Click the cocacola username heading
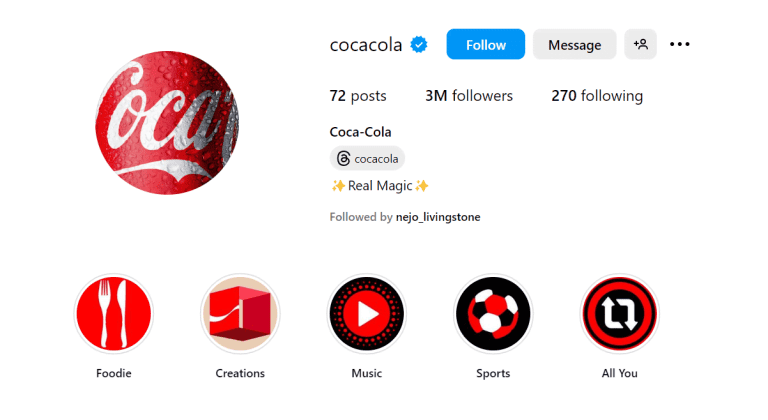 (x=366, y=44)
